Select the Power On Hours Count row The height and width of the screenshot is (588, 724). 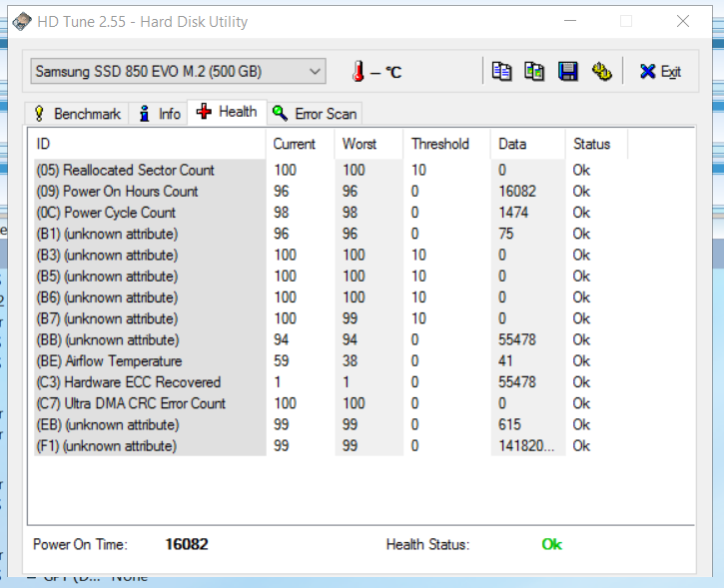coord(331,191)
